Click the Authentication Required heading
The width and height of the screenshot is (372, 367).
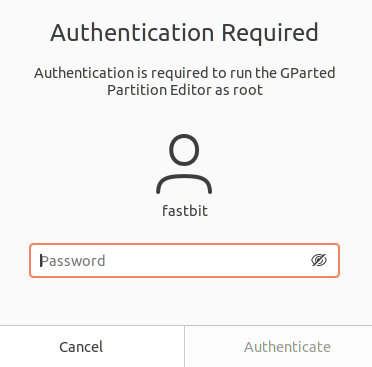click(x=184, y=33)
